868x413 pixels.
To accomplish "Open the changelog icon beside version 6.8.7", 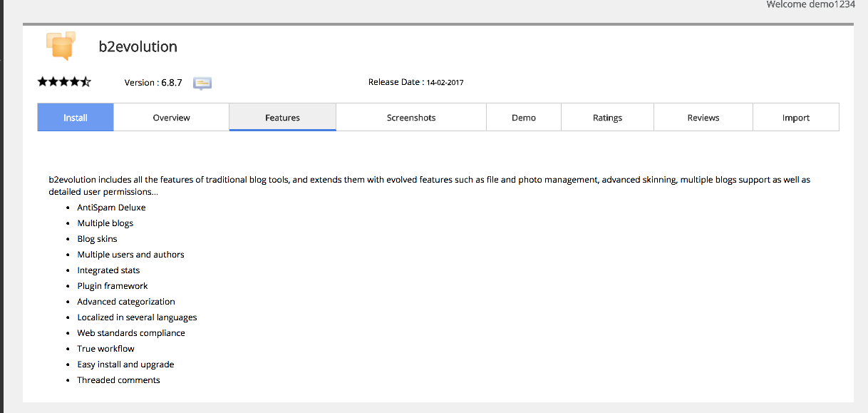I will [x=203, y=83].
